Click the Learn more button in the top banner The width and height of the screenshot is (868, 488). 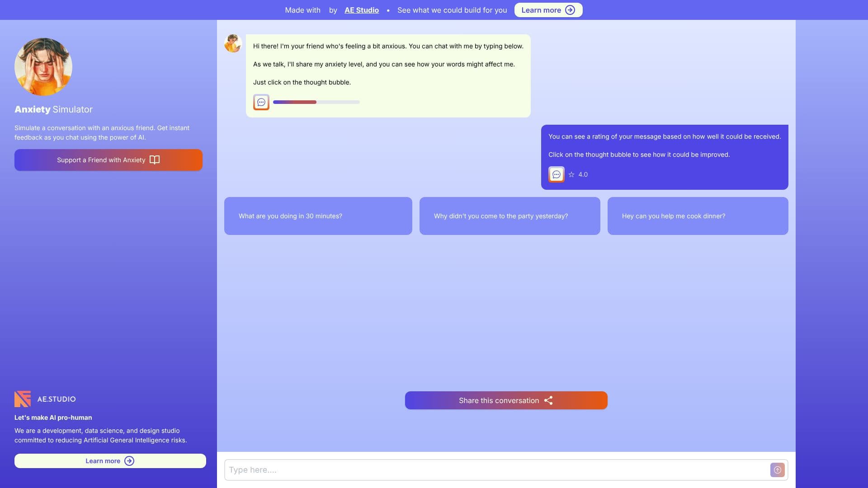coord(548,10)
